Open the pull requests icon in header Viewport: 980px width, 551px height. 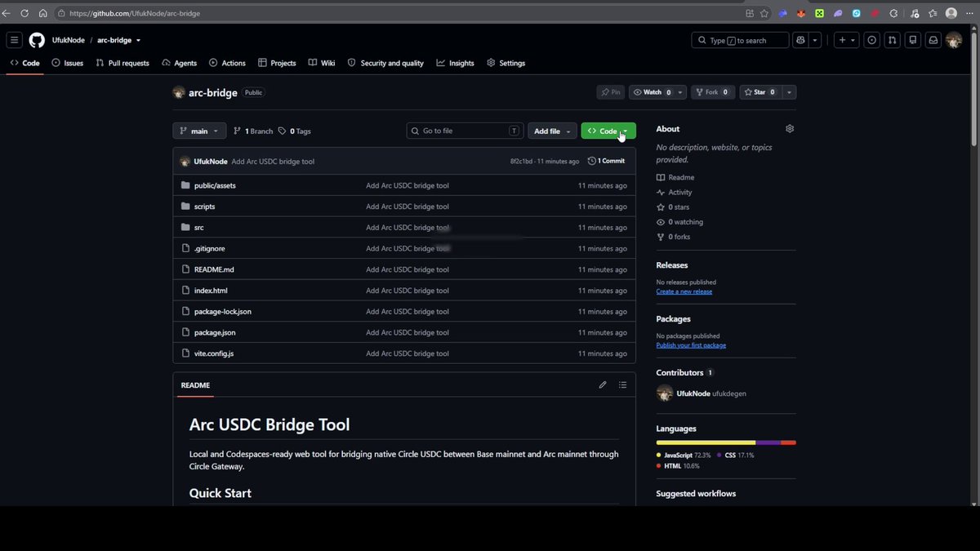coord(892,40)
